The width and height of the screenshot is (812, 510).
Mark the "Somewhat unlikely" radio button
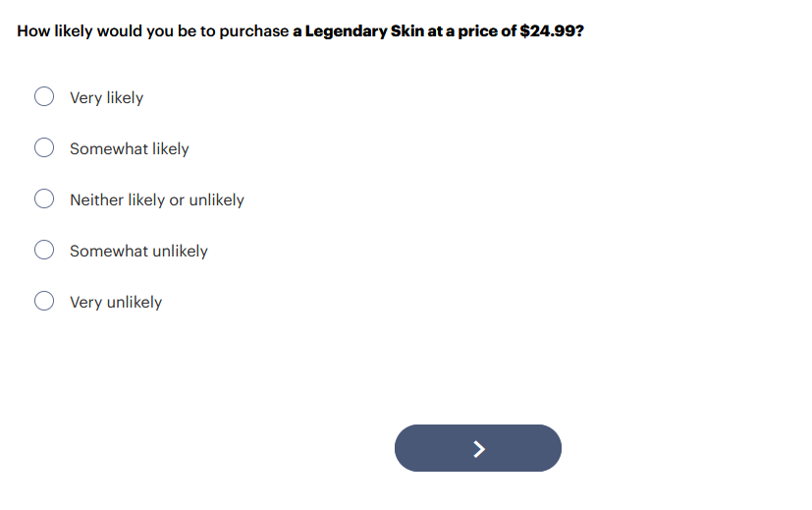[44, 251]
